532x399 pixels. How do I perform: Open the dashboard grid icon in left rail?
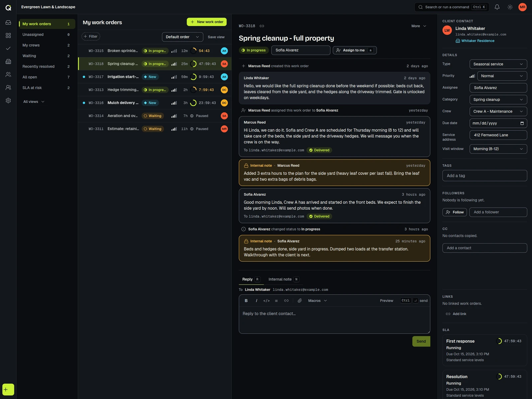coord(8,35)
